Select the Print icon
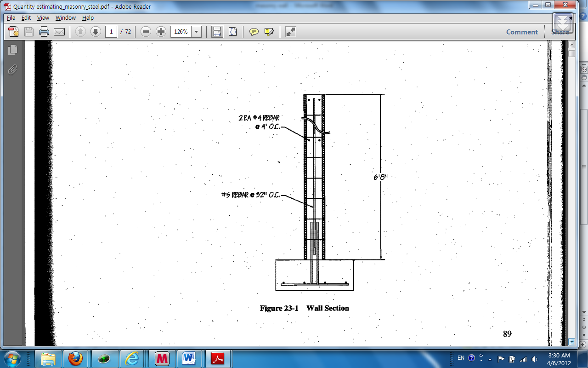Viewport: 588px width, 368px height. click(44, 32)
